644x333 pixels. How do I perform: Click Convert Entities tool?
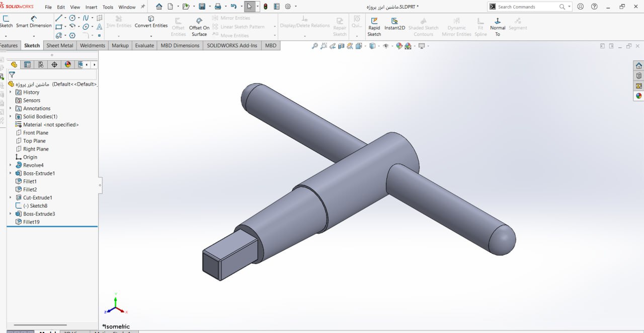(x=151, y=22)
